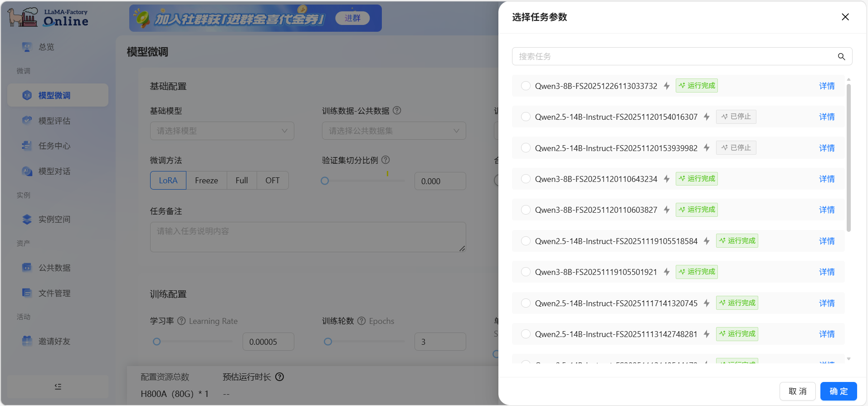Click the 取消 cancel button
Image resolution: width=868 pixels, height=406 pixels.
coord(798,391)
